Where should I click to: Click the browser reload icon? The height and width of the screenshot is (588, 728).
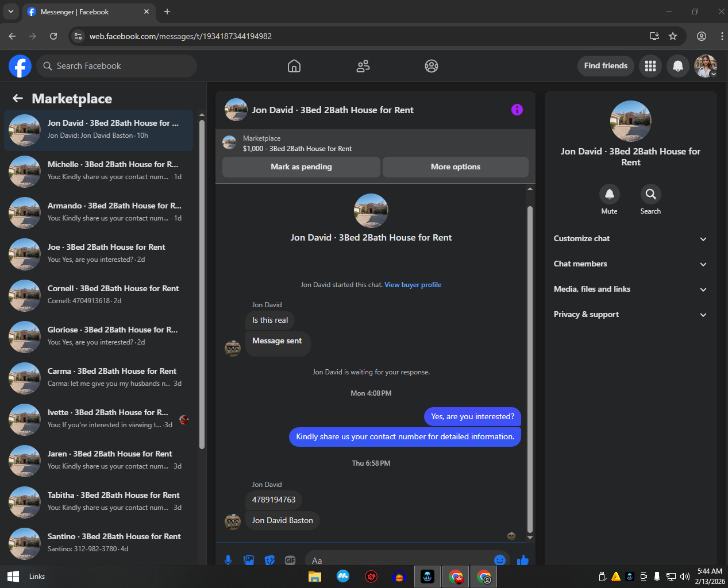click(53, 36)
